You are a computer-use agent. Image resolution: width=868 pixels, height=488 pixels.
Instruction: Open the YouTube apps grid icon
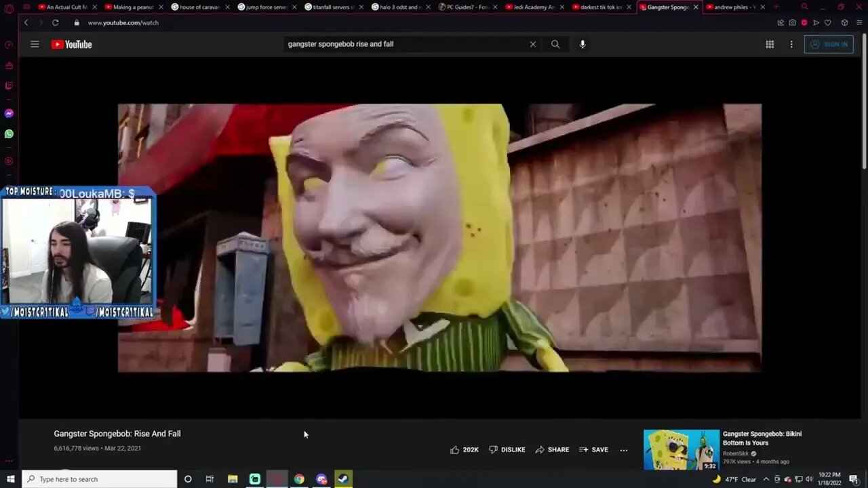770,44
